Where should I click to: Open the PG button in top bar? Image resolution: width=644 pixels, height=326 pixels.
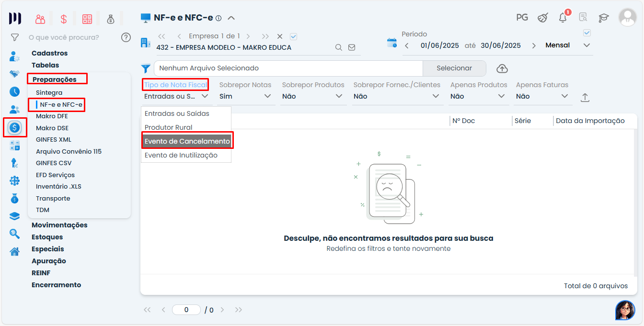pyautogui.click(x=522, y=18)
